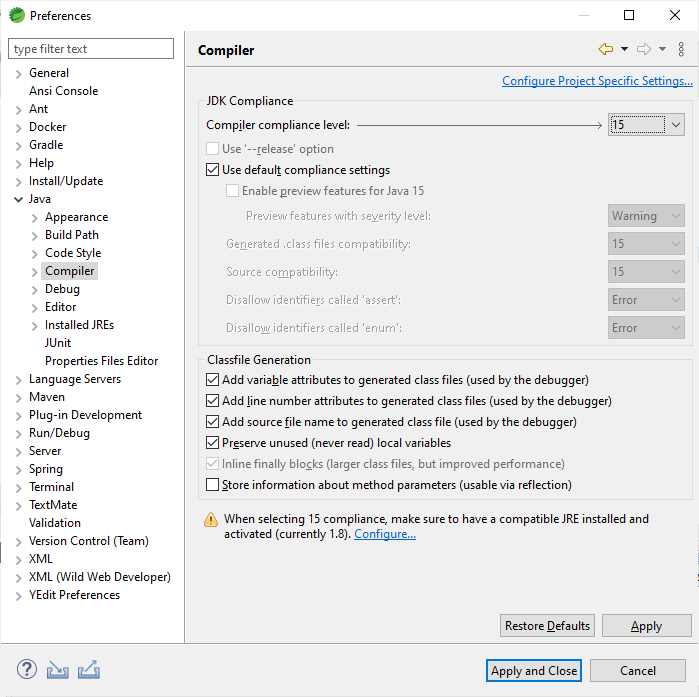Select Terminal tree item

[x=51, y=487]
